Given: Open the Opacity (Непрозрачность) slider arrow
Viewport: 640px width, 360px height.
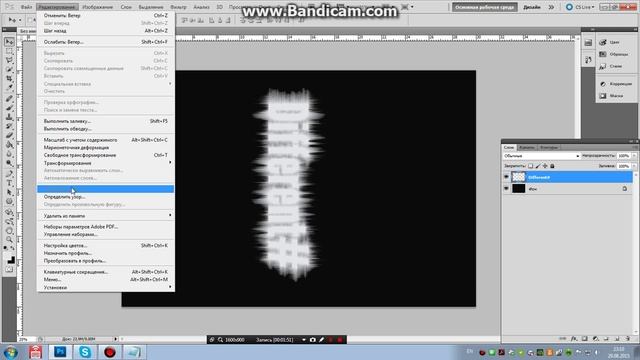Looking at the screenshot, I should coord(634,156).
